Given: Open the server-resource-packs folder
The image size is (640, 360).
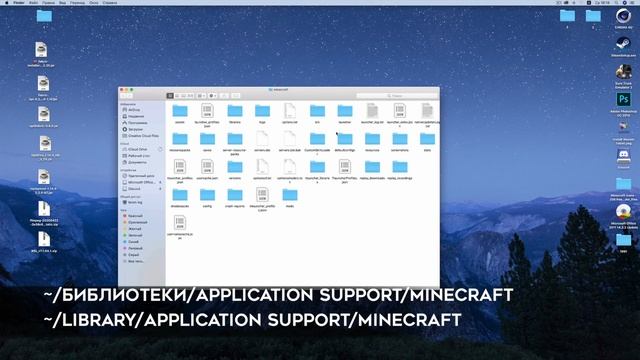Looking at the screenshot, I should click(235, 139).
